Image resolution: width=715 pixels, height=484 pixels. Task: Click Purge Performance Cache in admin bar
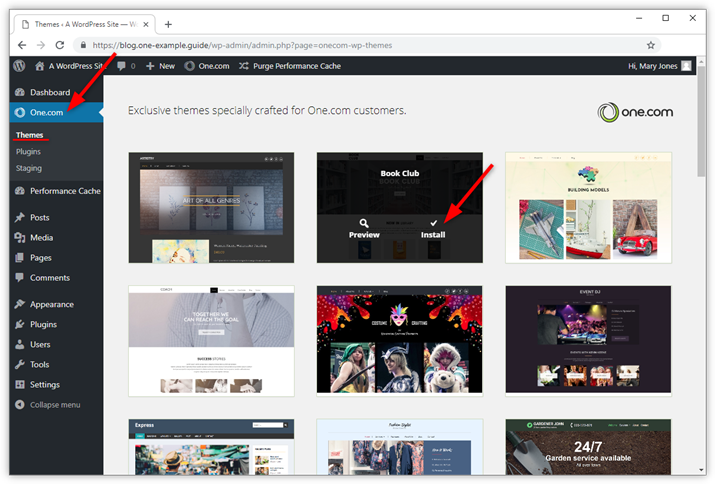(x=297, y=66)
